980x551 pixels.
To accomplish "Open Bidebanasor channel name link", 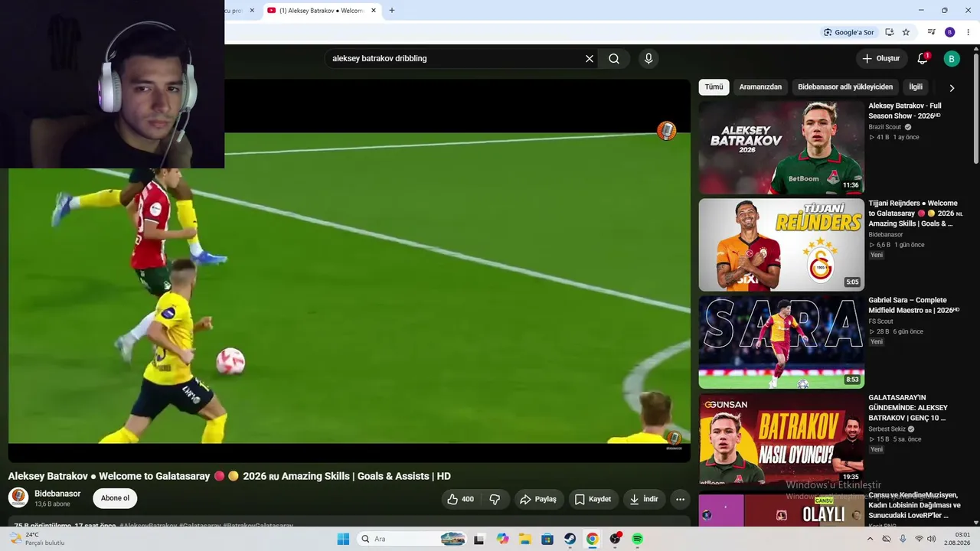I will [57, 494].
